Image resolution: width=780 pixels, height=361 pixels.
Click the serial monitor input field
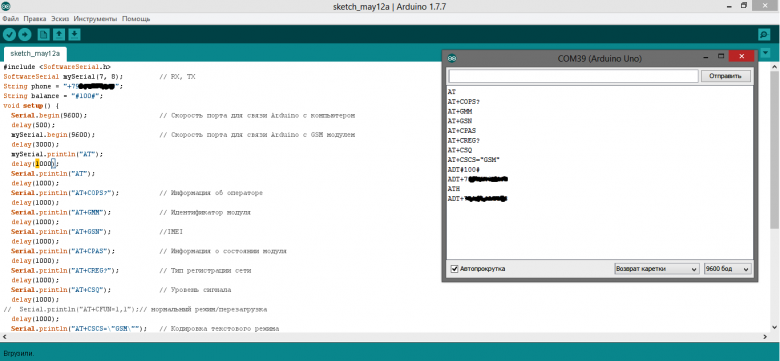click(574, 76)
